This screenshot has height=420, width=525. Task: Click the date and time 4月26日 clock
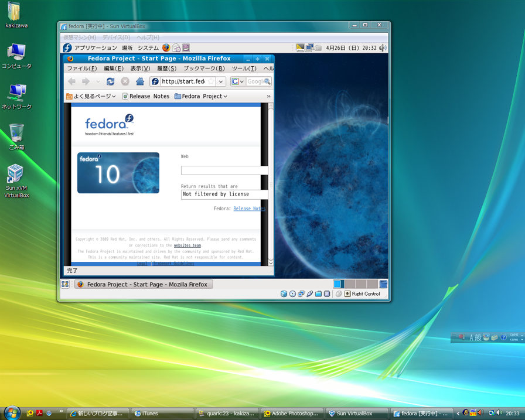(351, 48)
